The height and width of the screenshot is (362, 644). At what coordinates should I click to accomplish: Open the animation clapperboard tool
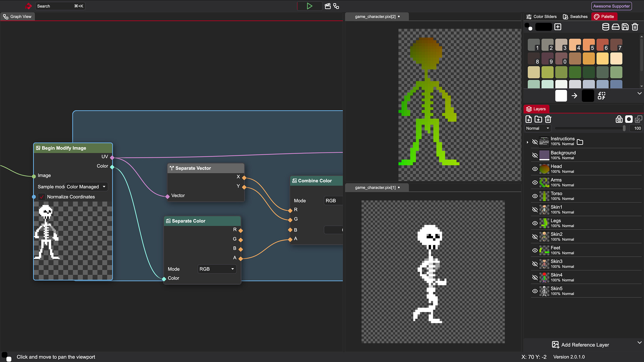327,6
